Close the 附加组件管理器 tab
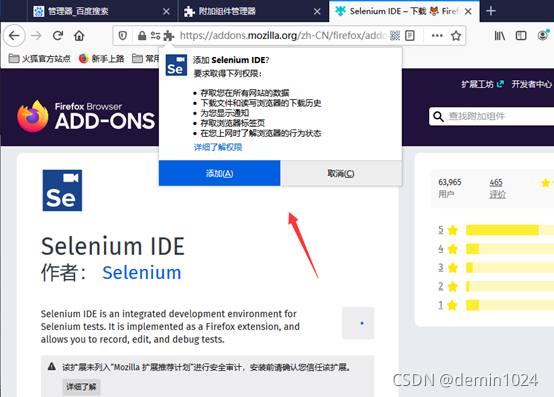Screen dimensions: 554x397 click(x=317, y=12)
